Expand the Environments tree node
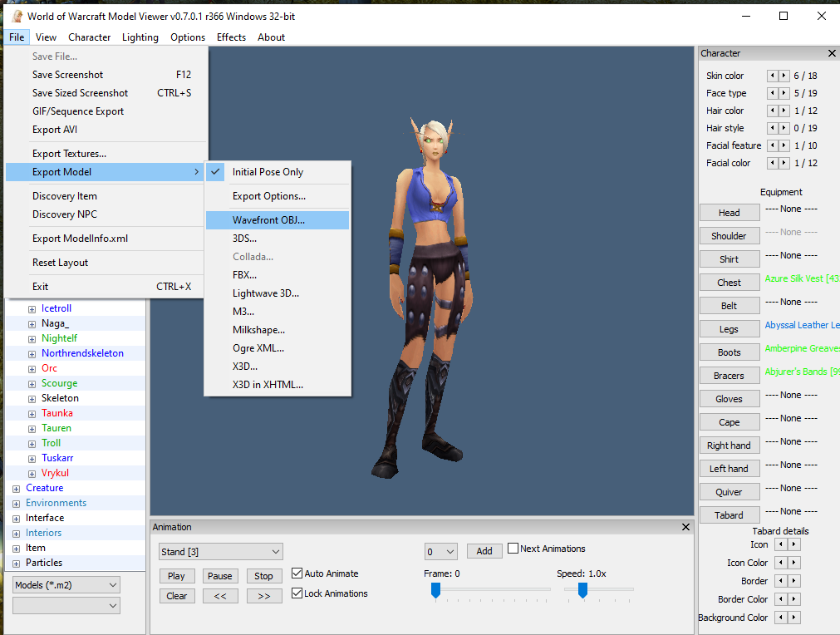 point(16,504)
